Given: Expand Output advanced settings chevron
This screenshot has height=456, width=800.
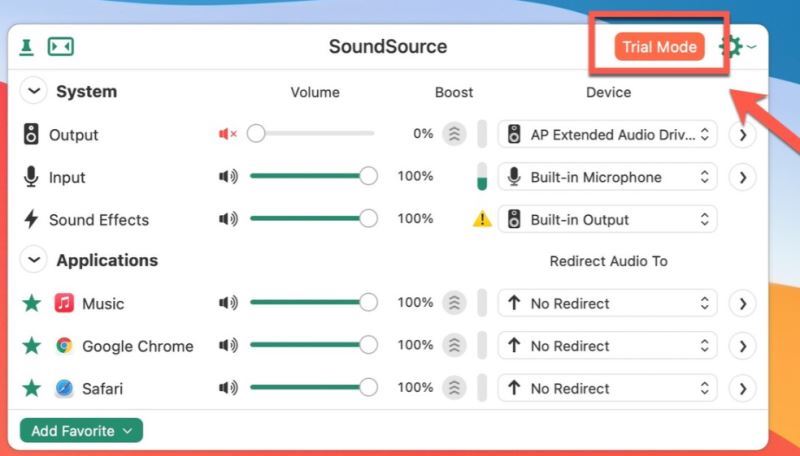Looking at the screenshot, I should 742,135.
